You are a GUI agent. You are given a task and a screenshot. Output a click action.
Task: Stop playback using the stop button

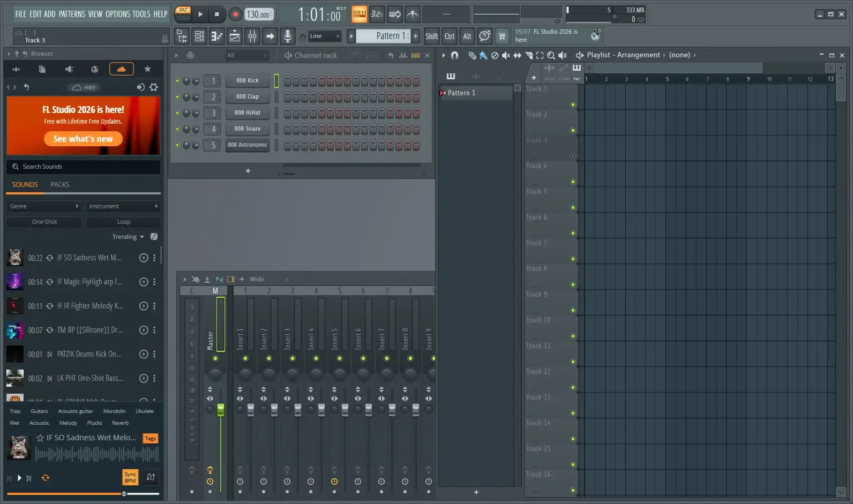[217, 14]
